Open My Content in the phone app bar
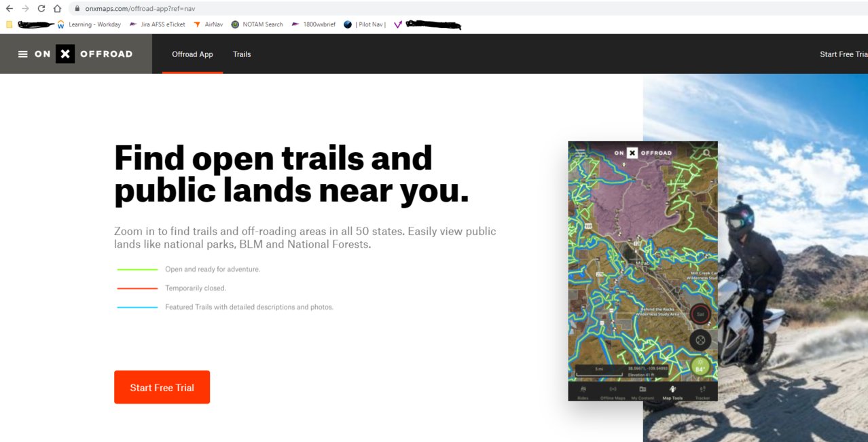The image size is (868, 442). [x=643, y=392]
